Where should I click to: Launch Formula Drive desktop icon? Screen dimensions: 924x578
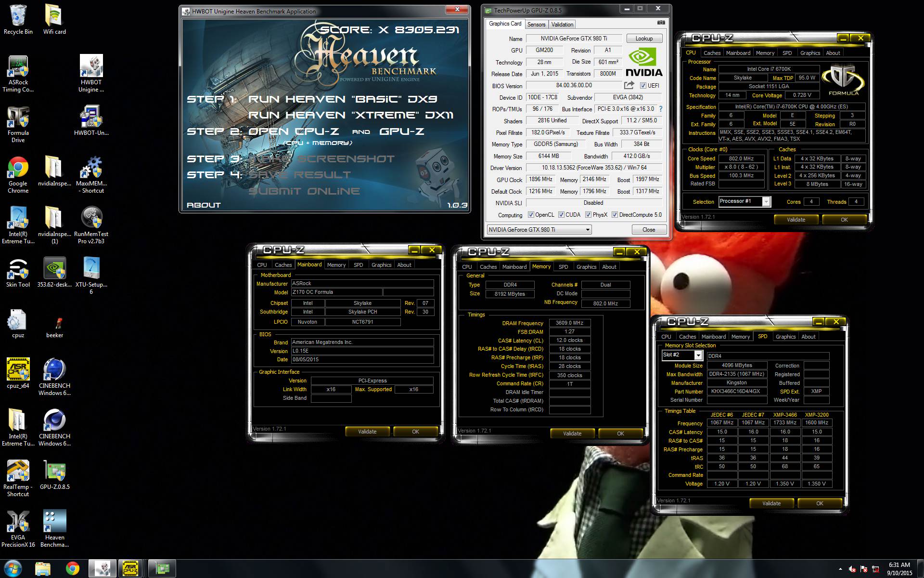18,124
